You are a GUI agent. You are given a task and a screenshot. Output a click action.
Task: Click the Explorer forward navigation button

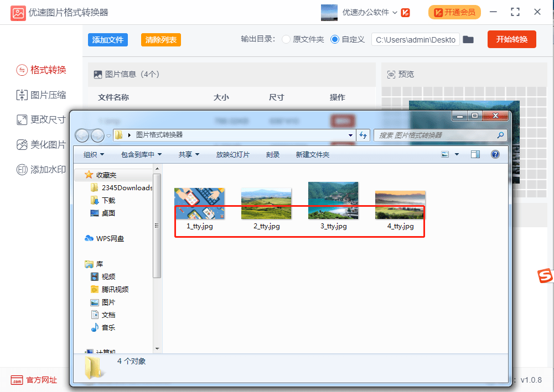click(97, 135)
